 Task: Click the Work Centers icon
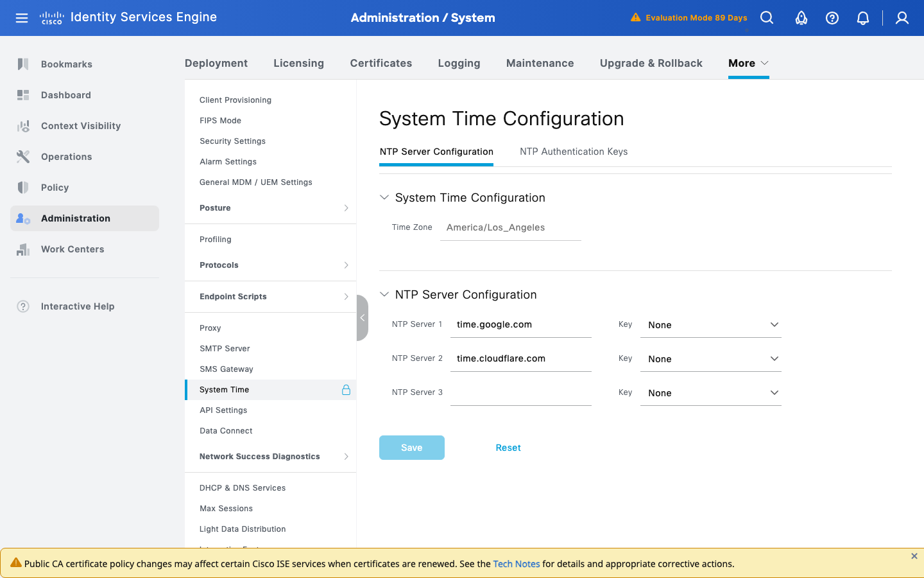pos(23,249)
